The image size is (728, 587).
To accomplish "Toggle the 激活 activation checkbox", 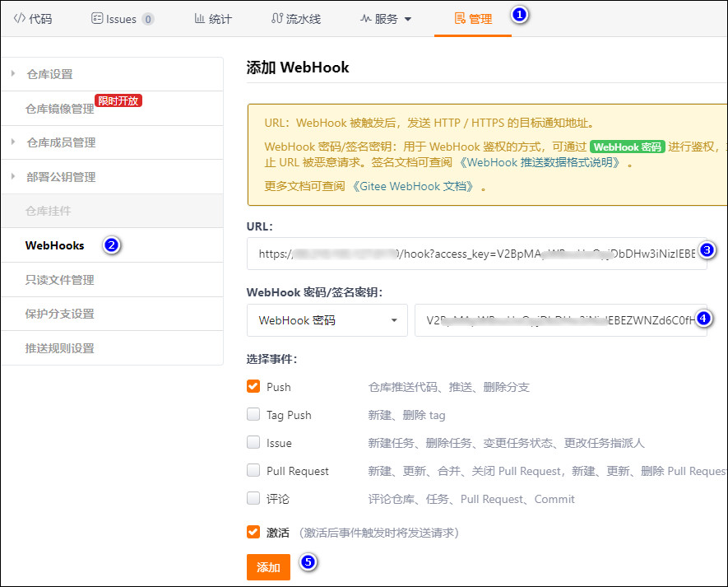I will [253, 532].
